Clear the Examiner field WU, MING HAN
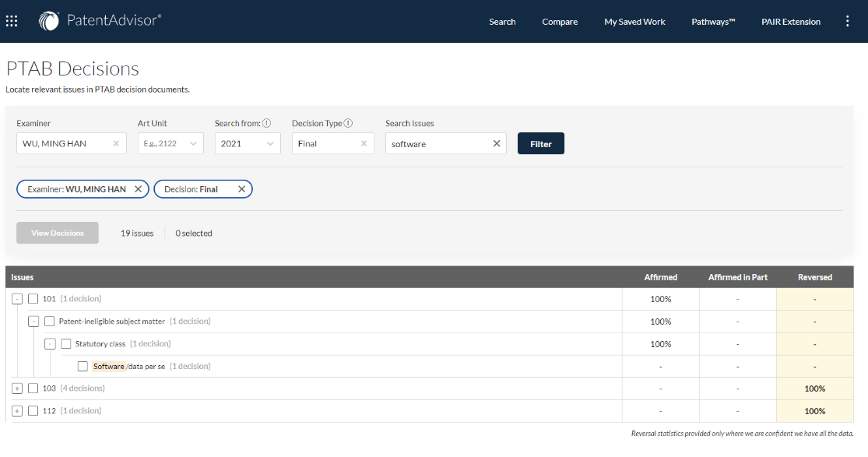The width and height of the screenshot is (868, 457). point(116,143)
